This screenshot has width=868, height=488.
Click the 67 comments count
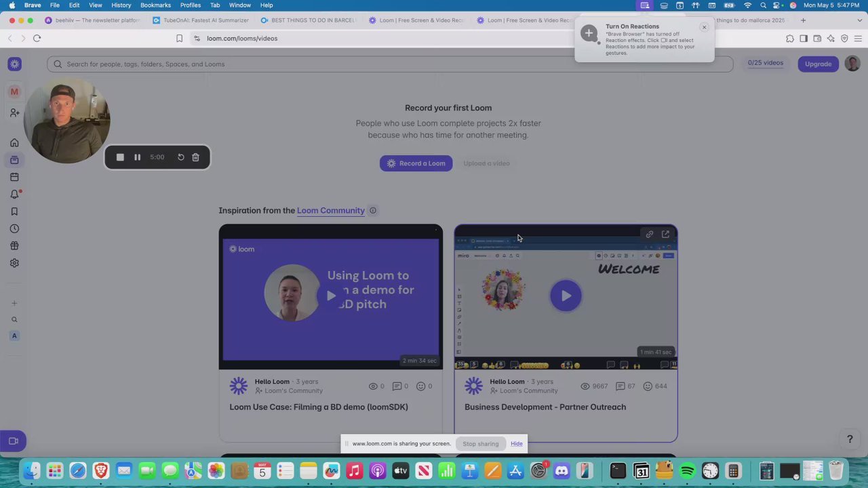click(625, 386)
